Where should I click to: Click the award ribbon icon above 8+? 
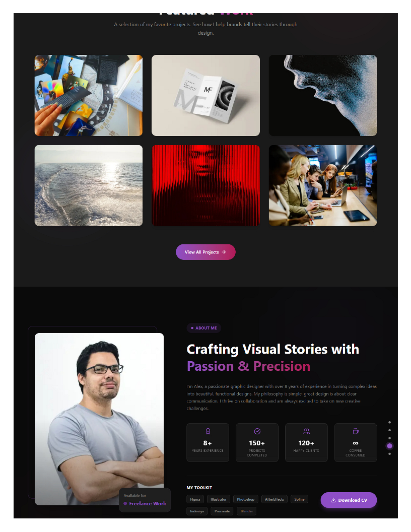click(208, 431)
